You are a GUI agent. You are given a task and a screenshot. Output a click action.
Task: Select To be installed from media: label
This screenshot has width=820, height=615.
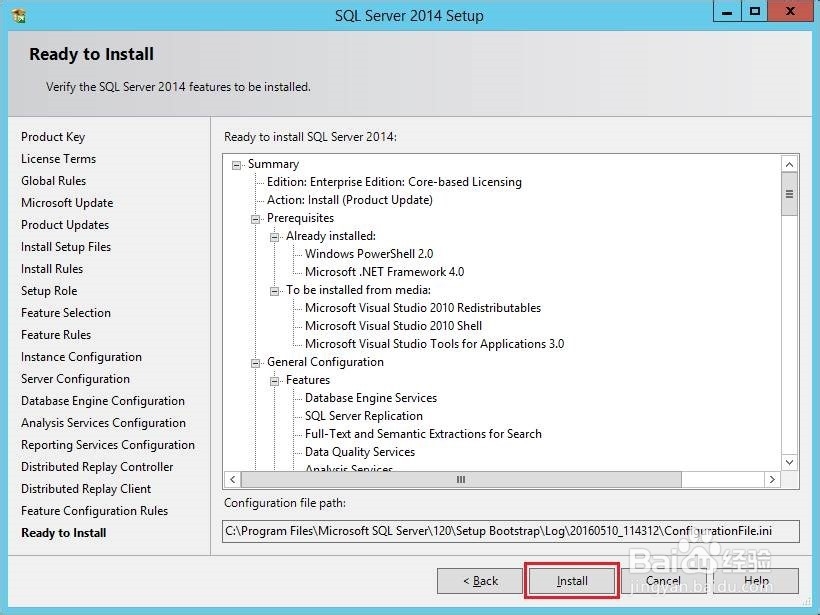[x=358, y=290]
